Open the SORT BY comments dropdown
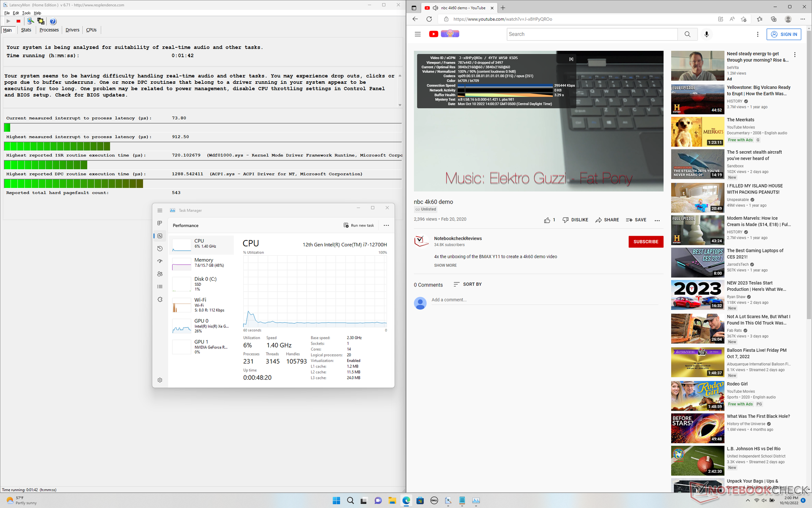The image size is (812, 508). pos(467,284)
